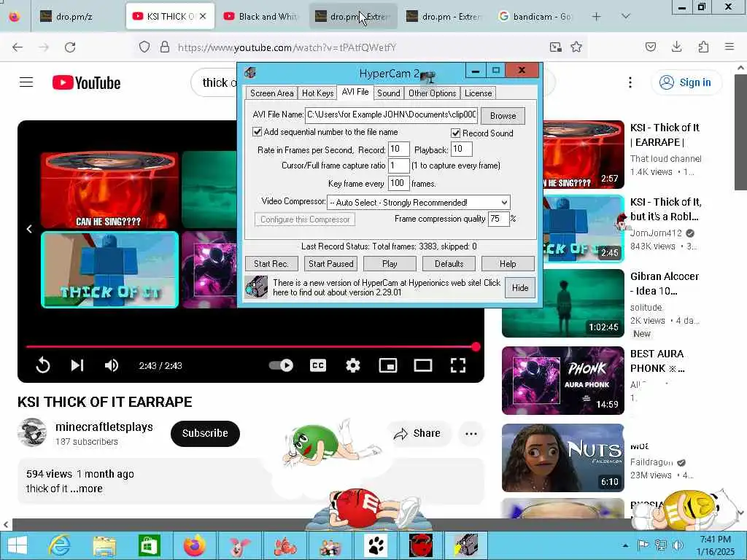
Task: Toggle the autoplay switch in the player
Action: click(x=281, y=365)
